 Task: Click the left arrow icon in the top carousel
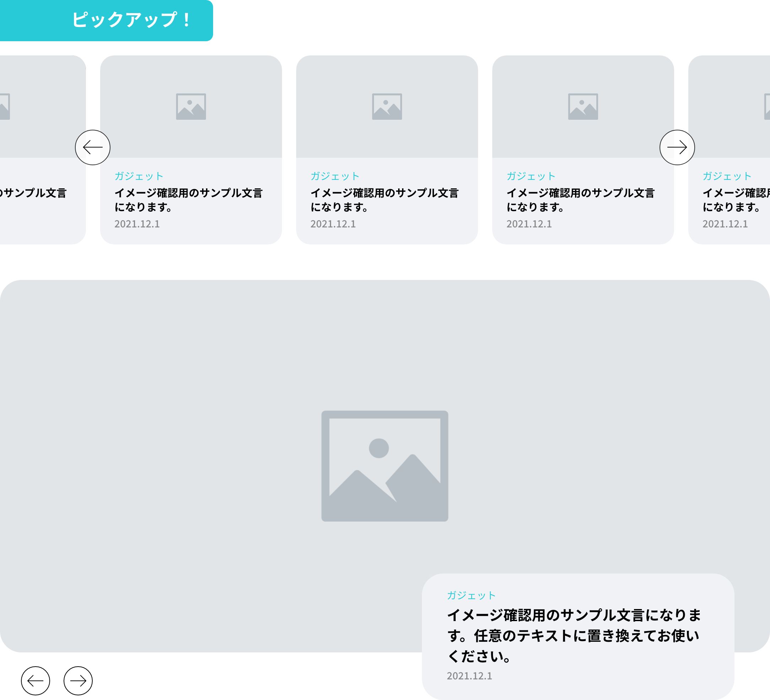point(93,147)
